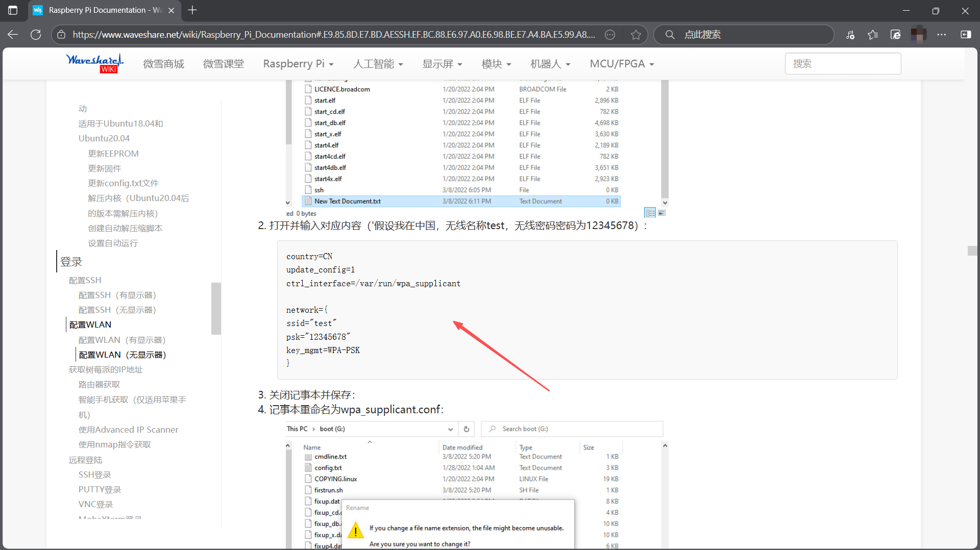Expand the Raspberry Pi dropdown menu

pyautogui.click(x=298, y=64)
